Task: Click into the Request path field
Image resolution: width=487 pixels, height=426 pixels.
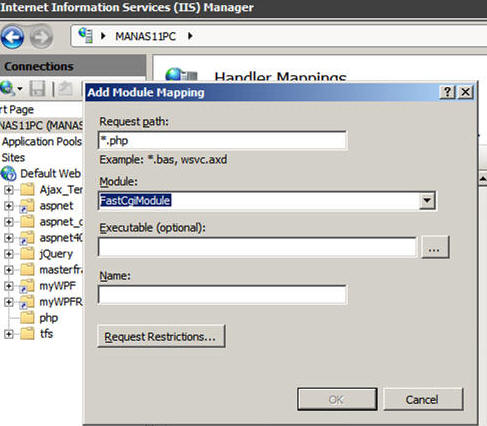Action: (223, 140)
